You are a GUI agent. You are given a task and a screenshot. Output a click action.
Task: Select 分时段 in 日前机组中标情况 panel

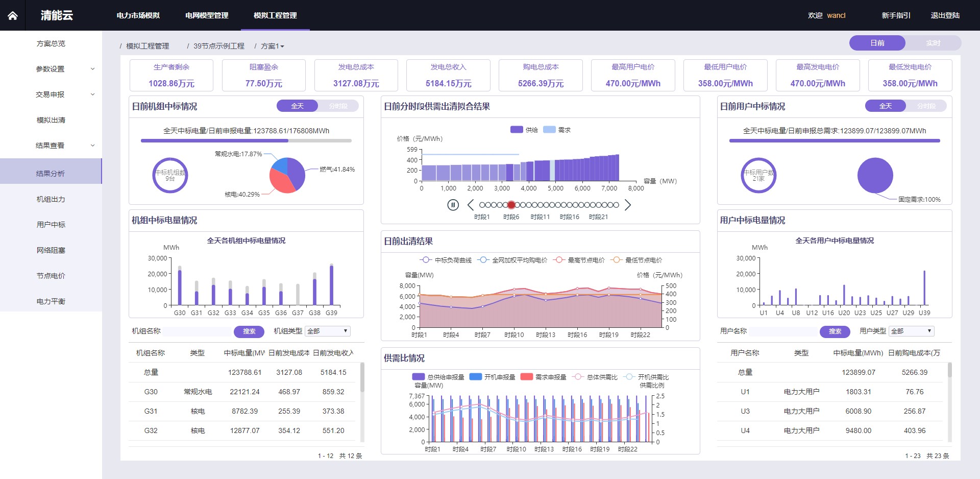pyautogui.click(x=338, y=106)
